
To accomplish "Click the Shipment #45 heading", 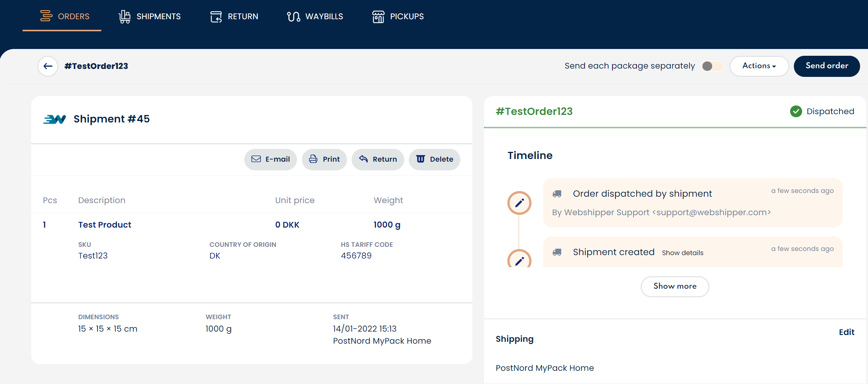I will [x=112, y=119].
